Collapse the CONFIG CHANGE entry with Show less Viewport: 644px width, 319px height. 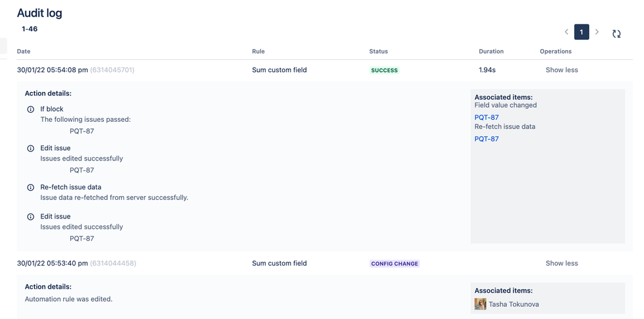561,264
